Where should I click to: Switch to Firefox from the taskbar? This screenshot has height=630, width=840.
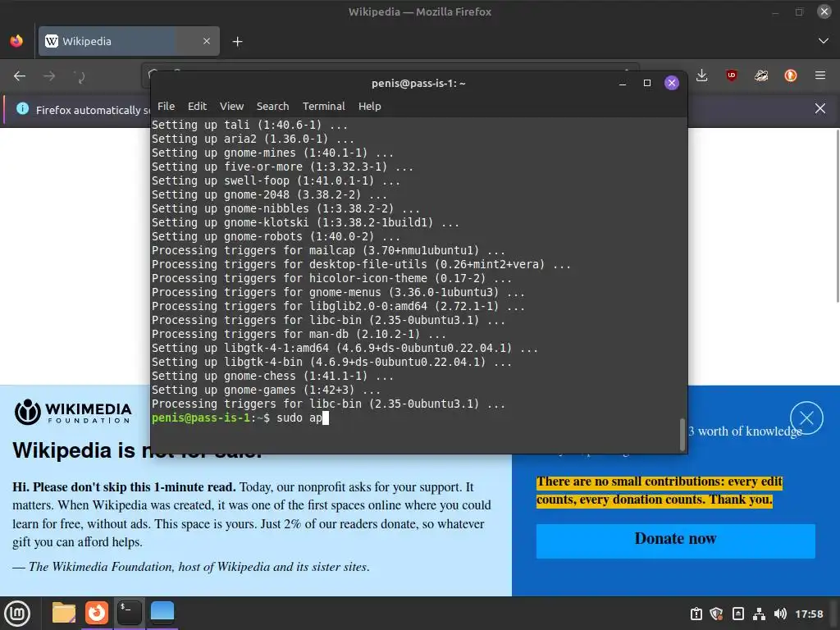click(x=97, y=613)
